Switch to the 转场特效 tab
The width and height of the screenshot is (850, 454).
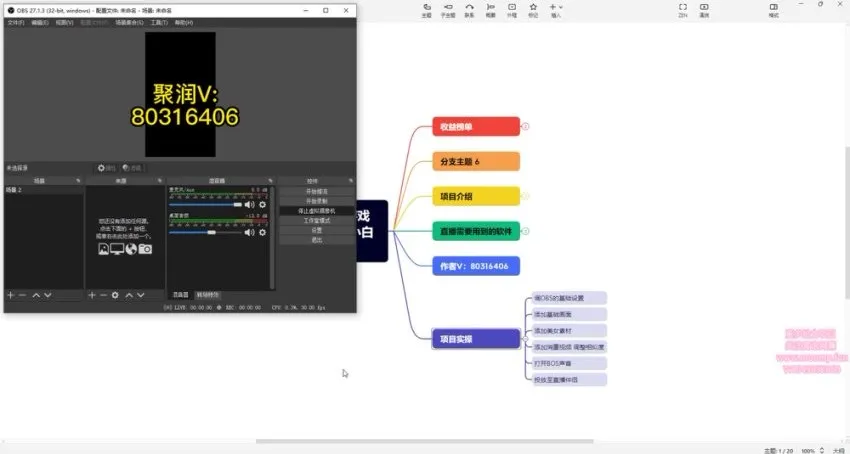208,295
